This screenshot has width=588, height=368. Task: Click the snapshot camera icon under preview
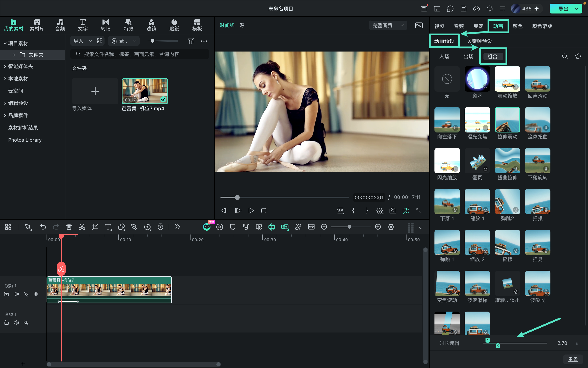point(393,211)
